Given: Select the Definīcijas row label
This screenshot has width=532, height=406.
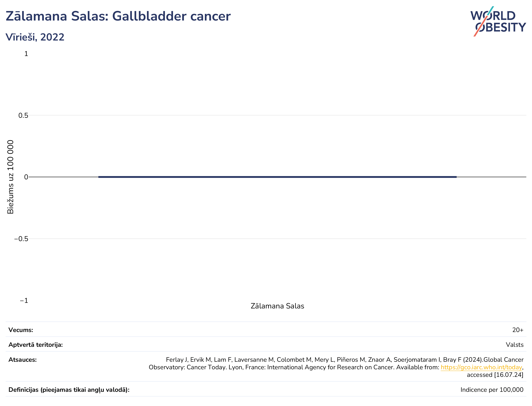Looking at the screenshot, I should point(69,390).
